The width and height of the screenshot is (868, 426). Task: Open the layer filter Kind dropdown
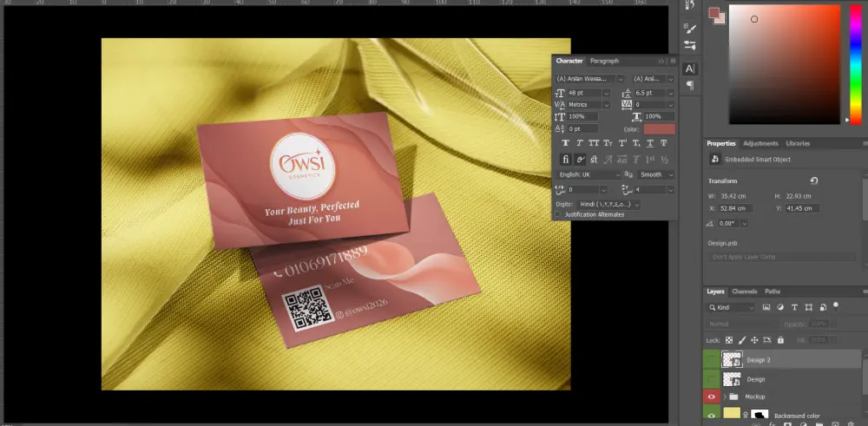(x=731, y=307)
